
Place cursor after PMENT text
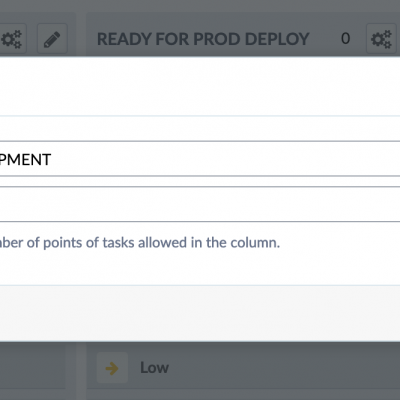point(53,159)
